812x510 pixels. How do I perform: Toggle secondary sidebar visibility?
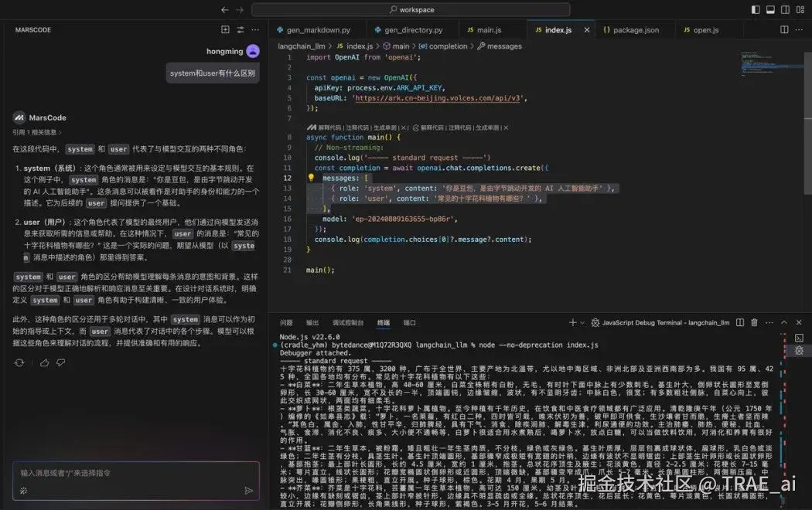(785, 10)
